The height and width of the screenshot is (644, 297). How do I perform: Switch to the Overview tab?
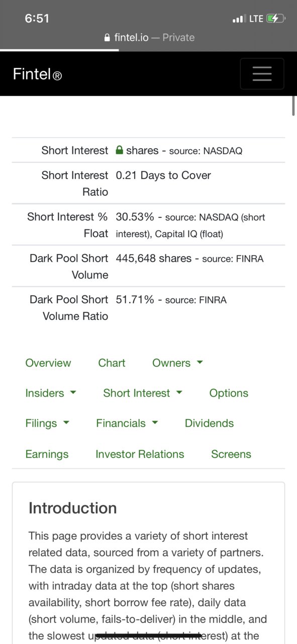pyautogui.click(x=48, y=363)
